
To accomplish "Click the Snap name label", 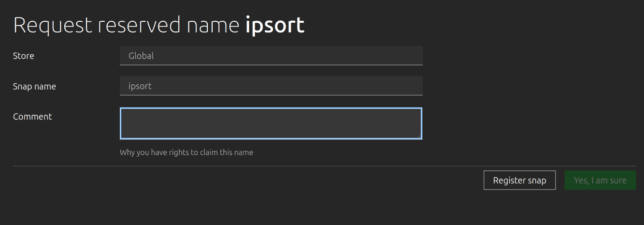I will pyautogui.click(x=34, y=87).
